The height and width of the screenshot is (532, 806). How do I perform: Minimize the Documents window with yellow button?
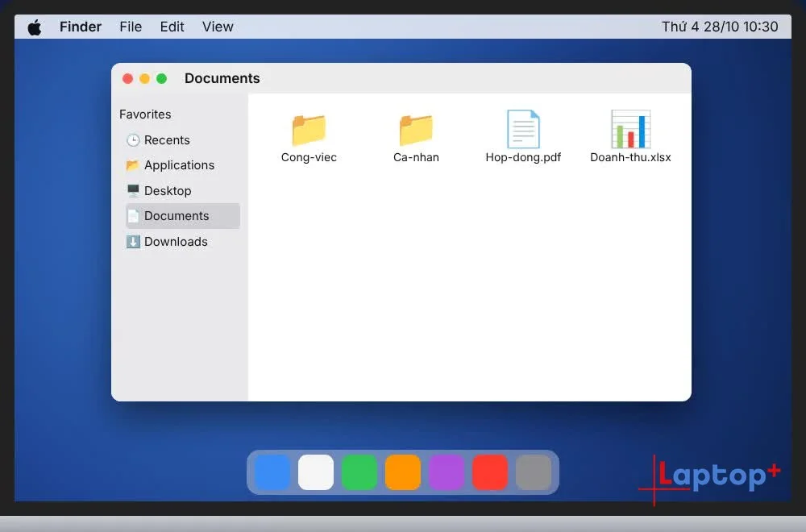pyautogui.click(x=144, y=78)
